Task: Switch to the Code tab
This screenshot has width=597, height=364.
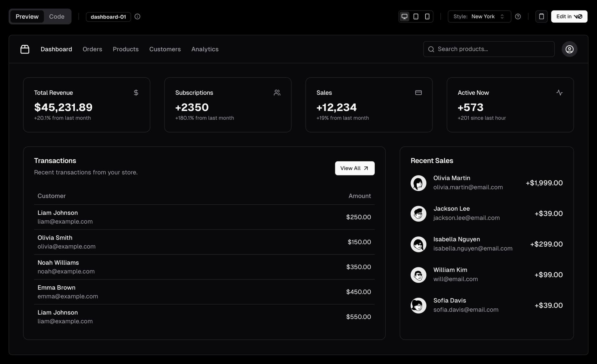Action: click(57, 16)
